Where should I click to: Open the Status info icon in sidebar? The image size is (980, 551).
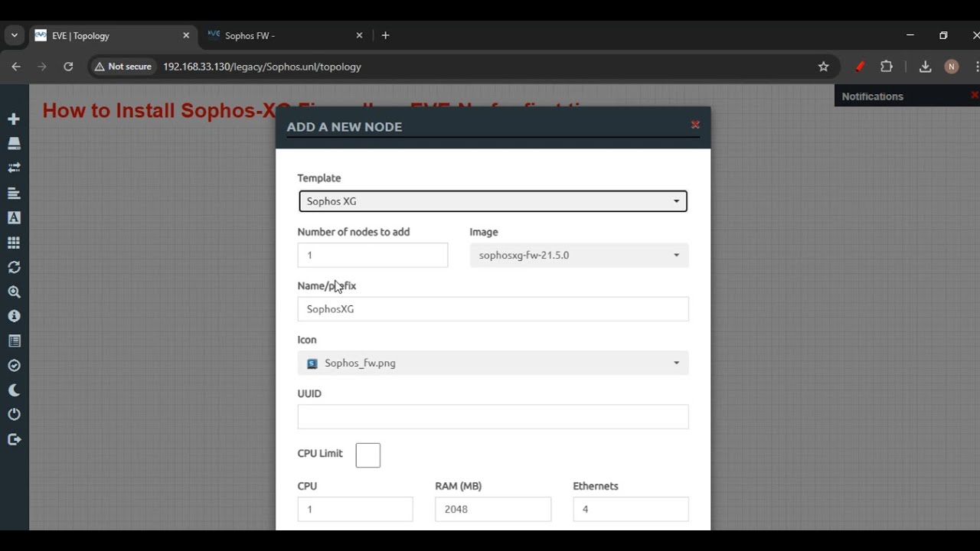[x=14, y=316]
